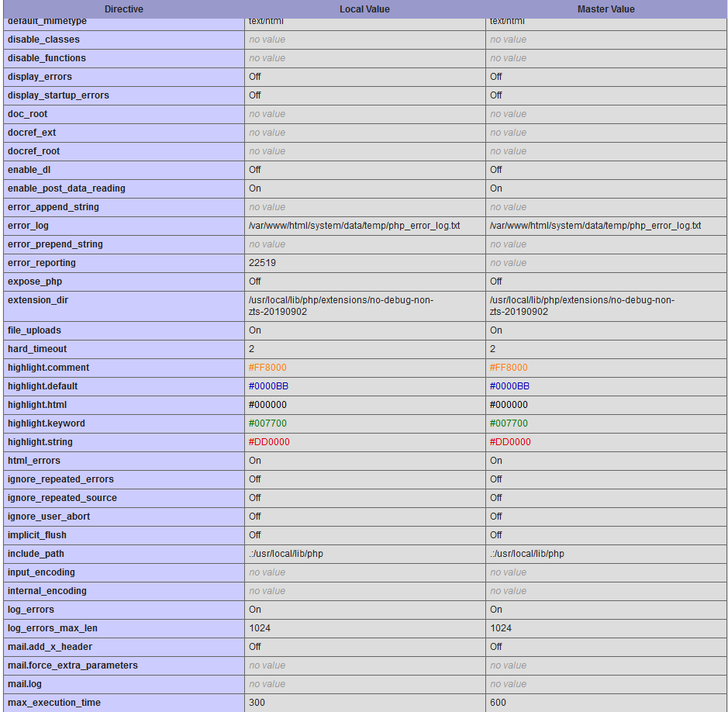Click the include_path directive label
The width and height of the screenshot is (728, 712).
pyautogui.click(x=36, y=554)
